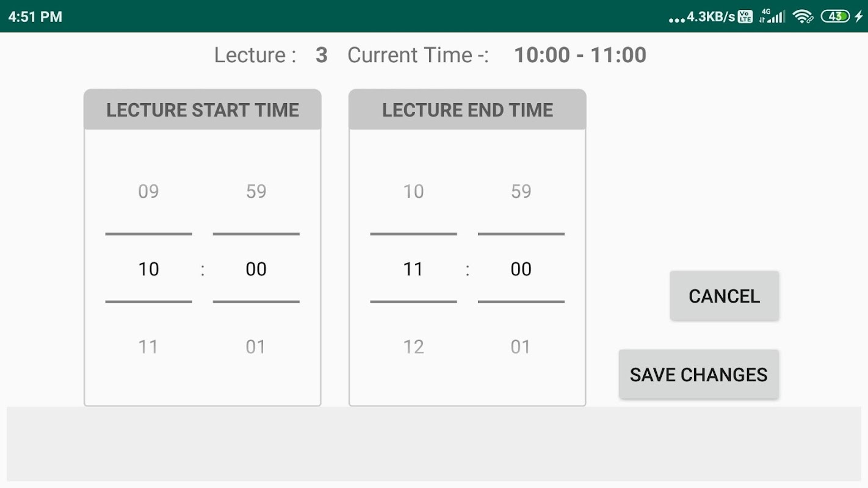Click the SAVE CHANGES button

click(699, 375)
